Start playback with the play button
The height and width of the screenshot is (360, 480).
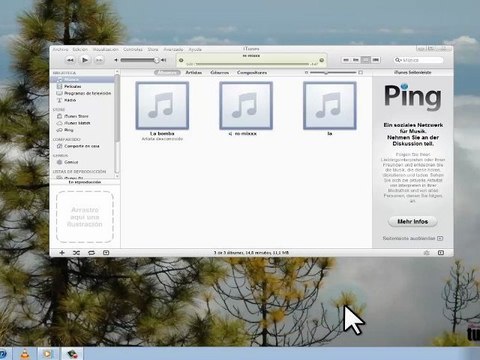click(85, 60)
